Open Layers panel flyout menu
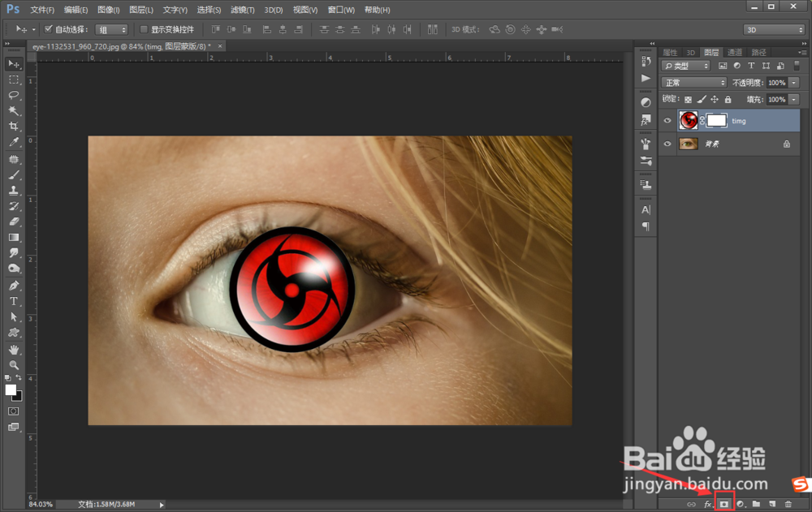Screen dimensions: 812x512 801,52
